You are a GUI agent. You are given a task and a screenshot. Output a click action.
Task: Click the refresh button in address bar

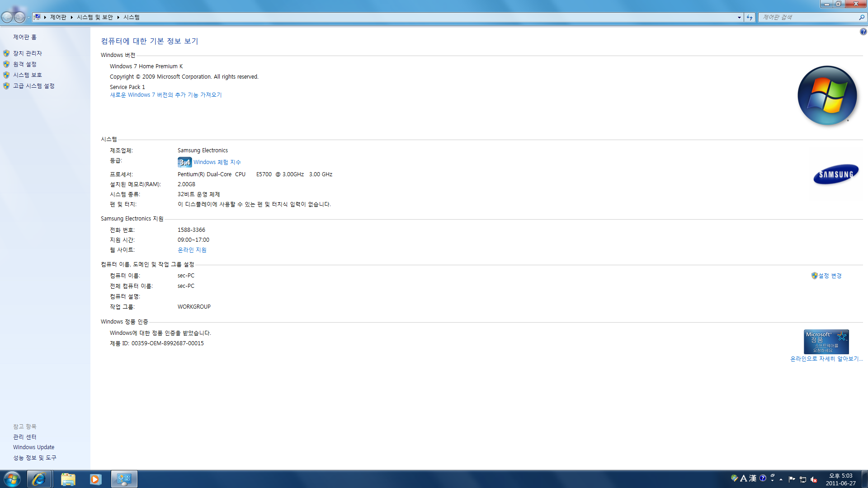click(x=750, y=17)
